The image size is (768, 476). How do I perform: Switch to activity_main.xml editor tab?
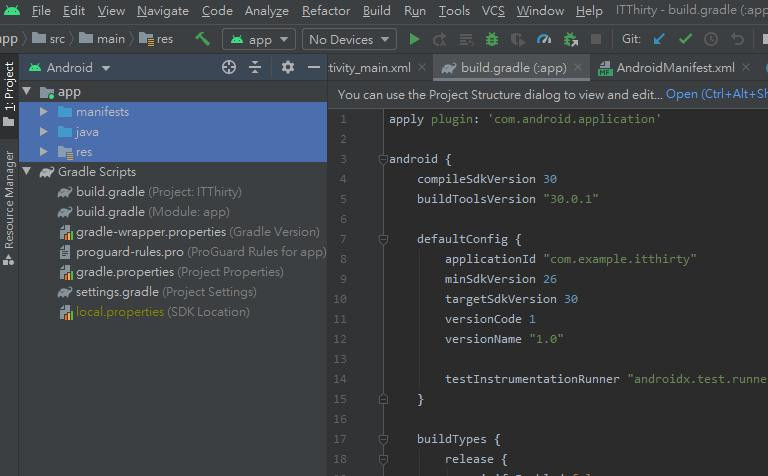[370, 68]
